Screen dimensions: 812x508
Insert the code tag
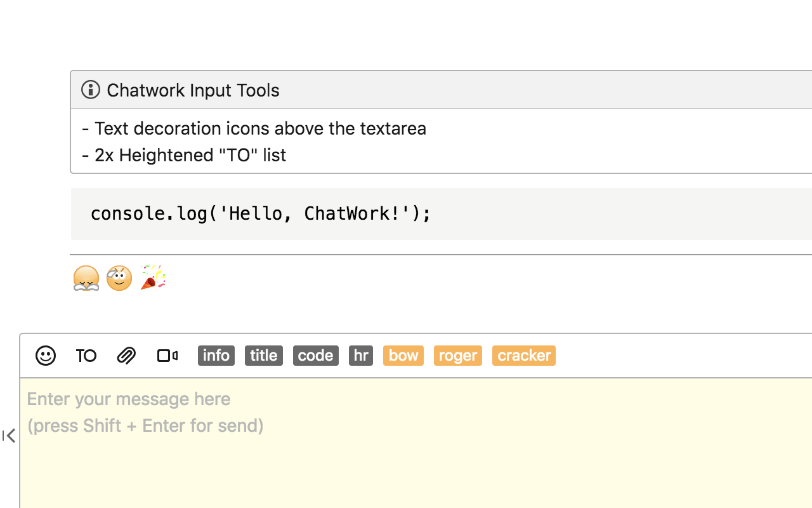316,356
